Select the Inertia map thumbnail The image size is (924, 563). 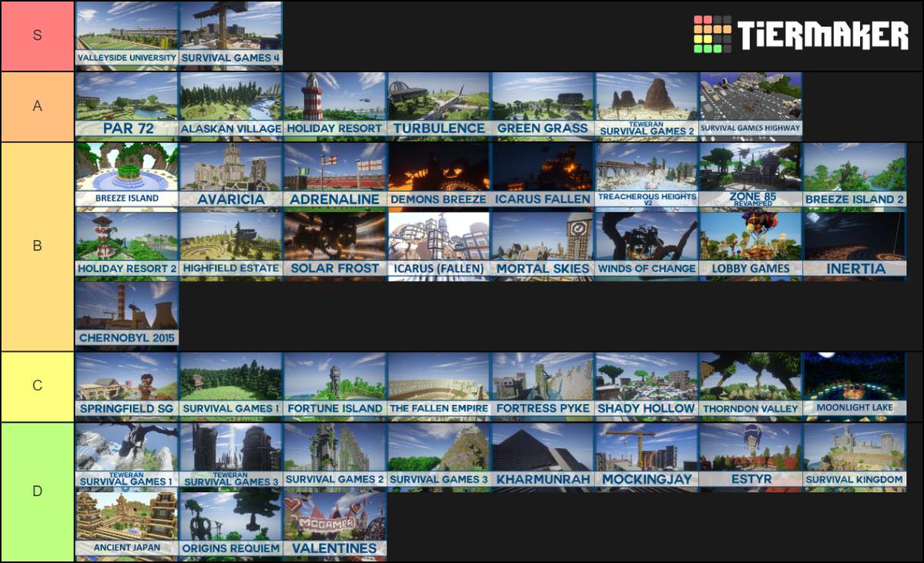tap(855, 246)
